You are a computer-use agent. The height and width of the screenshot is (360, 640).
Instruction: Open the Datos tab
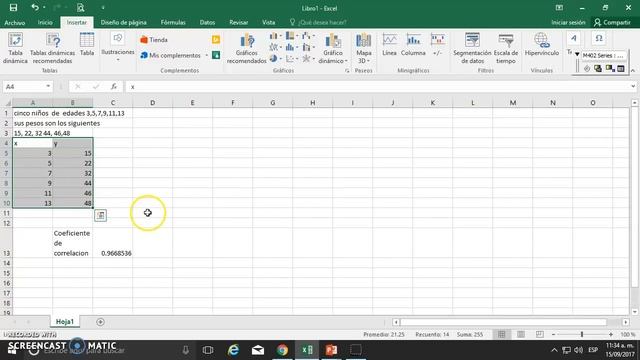[x=207, y=22]
